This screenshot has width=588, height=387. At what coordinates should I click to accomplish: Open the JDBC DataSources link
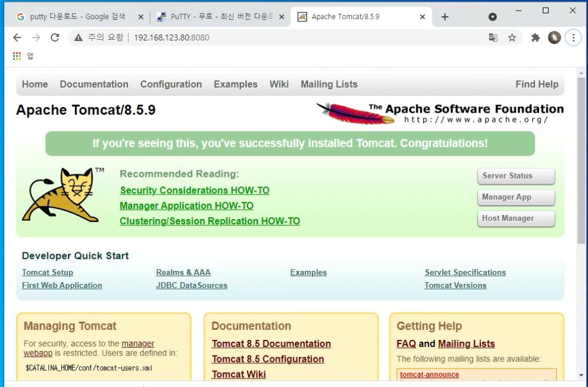coord(192,285)
